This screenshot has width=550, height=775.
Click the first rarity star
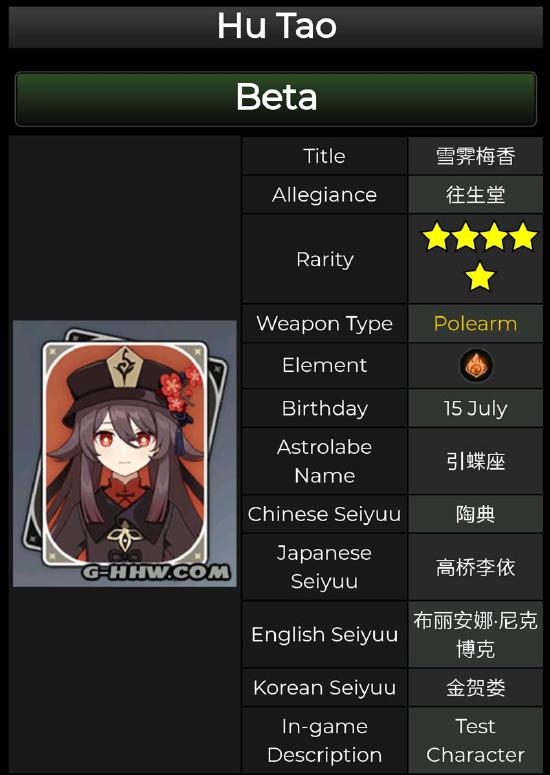[x=436, y=236]
